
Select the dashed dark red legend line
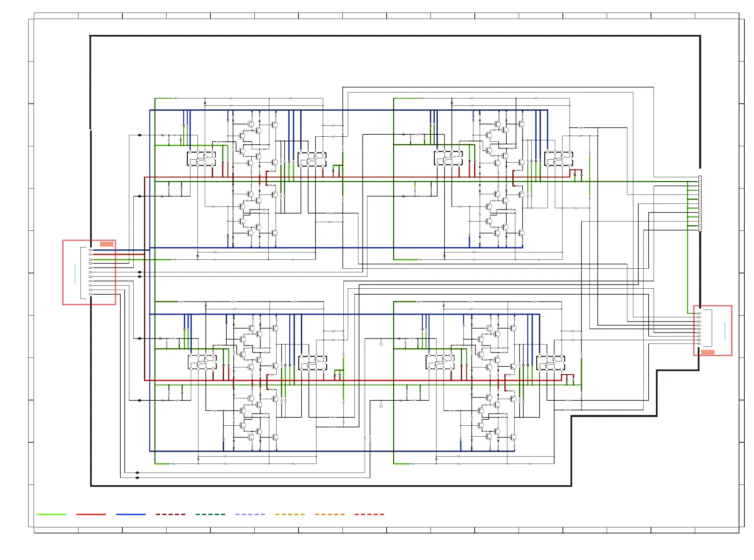[x=171, y=514]
